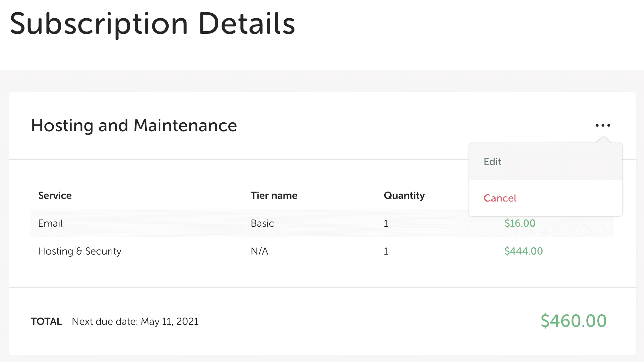This screenshot has width=644, height=362.
Task: Click the Basic tier name cell
Action: point(262,223)
